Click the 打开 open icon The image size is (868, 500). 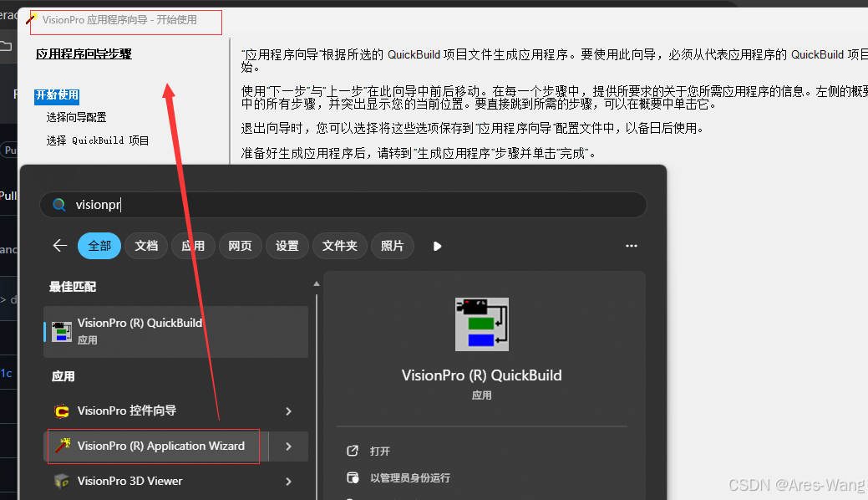(x=353, y=451)
